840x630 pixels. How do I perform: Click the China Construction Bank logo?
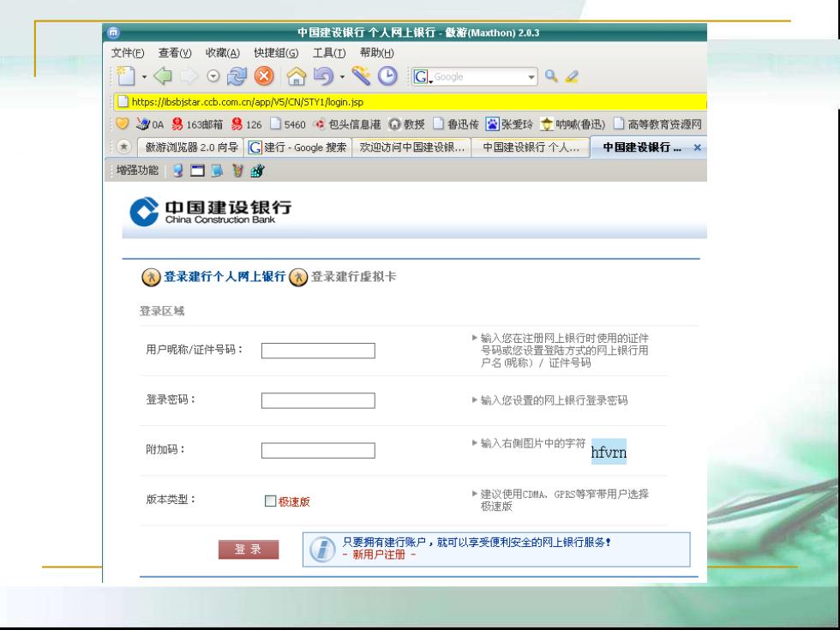coord(211,212)
